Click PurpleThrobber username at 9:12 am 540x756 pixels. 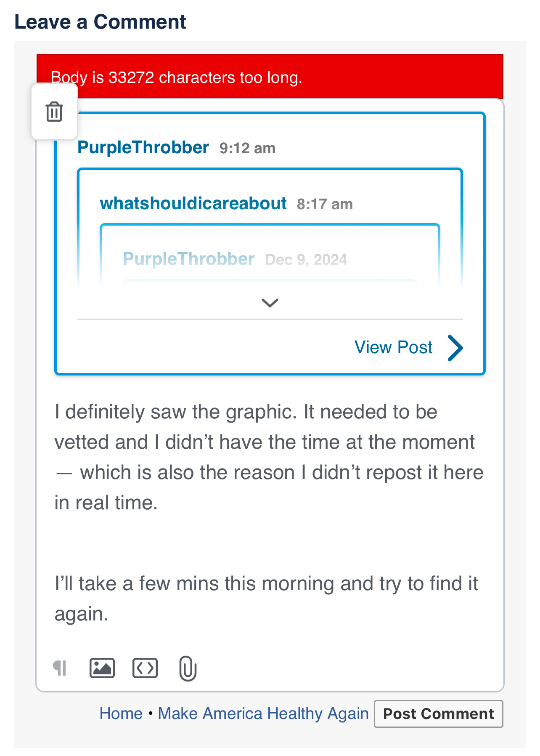pos(143,148)
